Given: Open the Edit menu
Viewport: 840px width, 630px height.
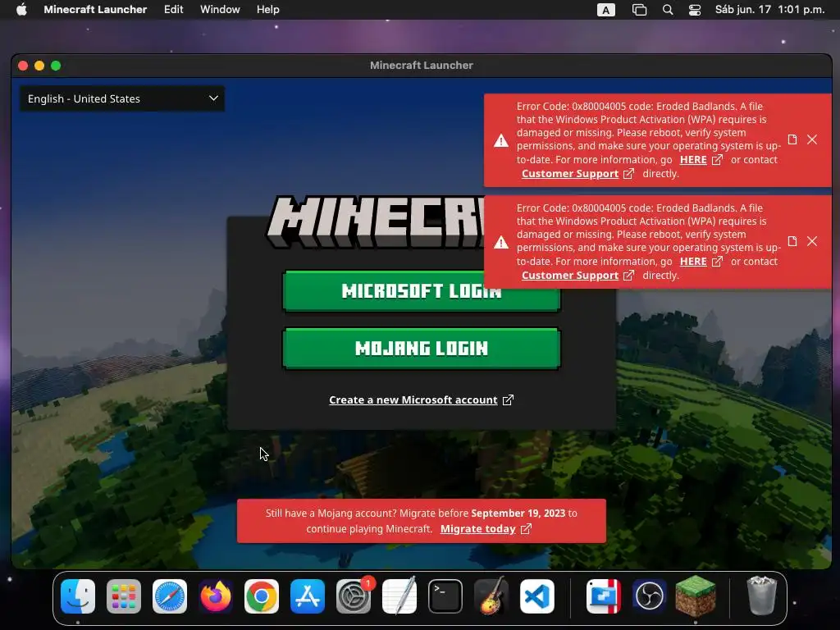Looking at the screenshot, I should tap(174, 10).
